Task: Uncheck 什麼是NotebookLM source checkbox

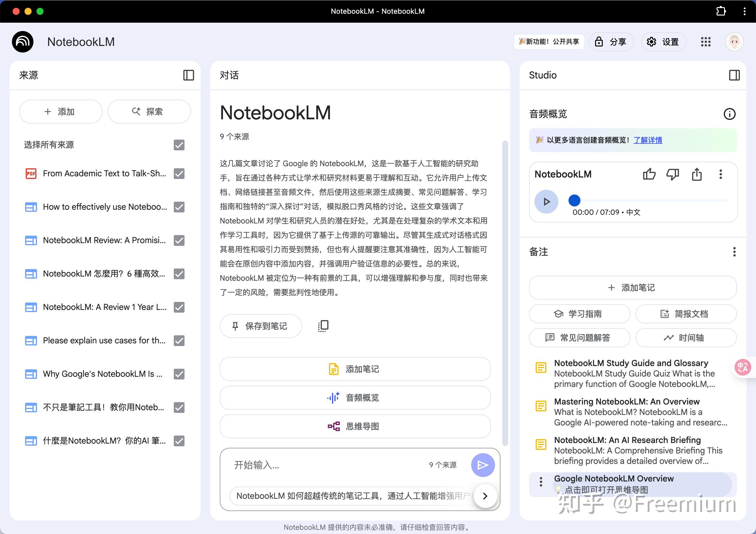Action: click(179, 441)
